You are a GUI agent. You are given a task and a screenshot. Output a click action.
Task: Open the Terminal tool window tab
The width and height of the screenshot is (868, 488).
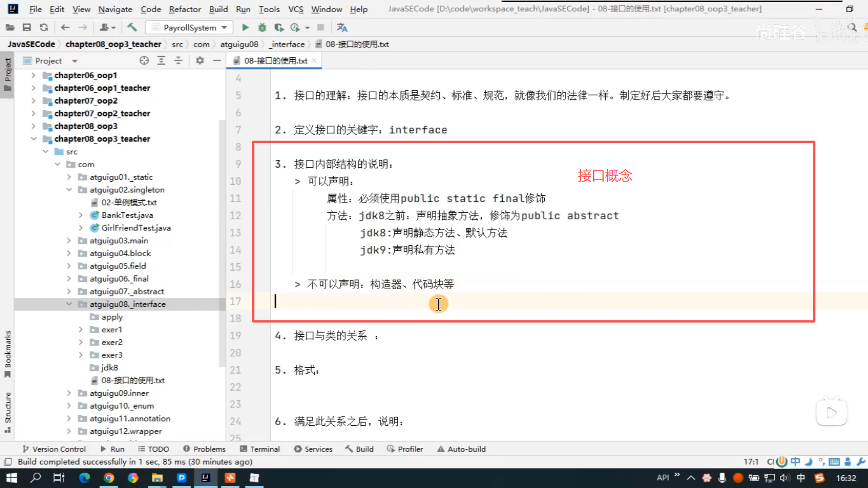tap(260, 449)
